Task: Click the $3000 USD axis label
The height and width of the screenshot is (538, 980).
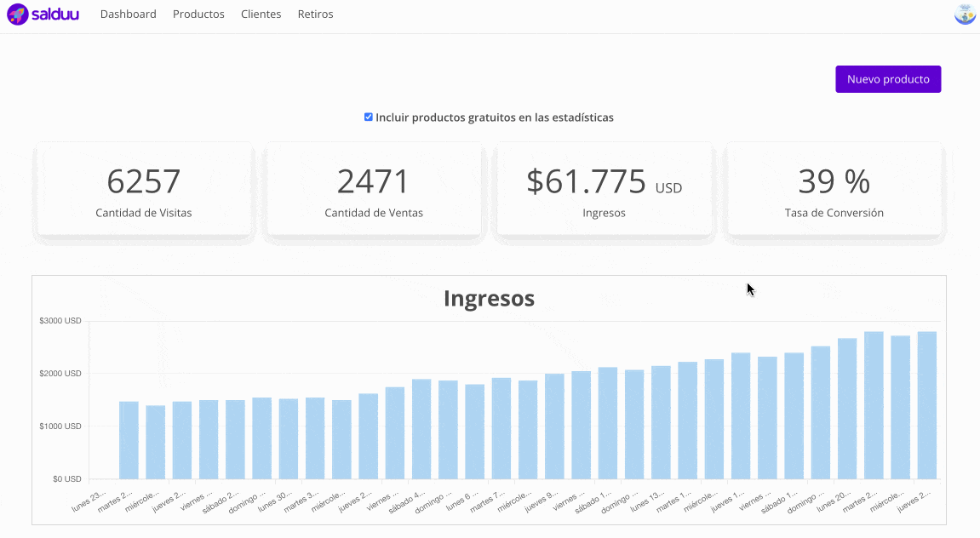Action: click(x=60, y=320)
